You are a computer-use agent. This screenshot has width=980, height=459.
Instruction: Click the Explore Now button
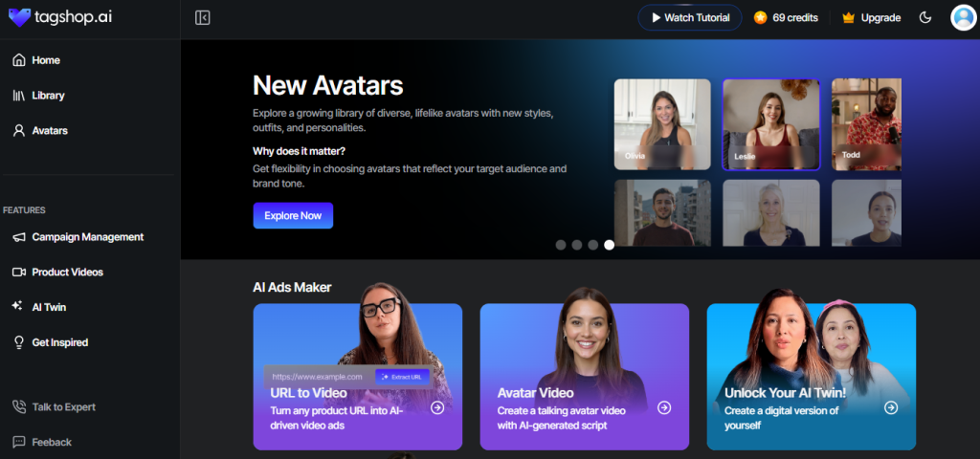click(293, 215)
